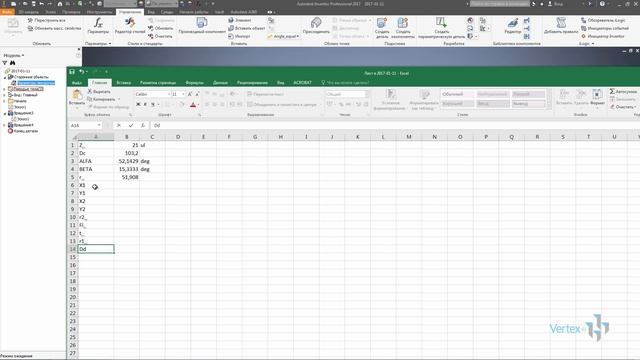Open the Excel font name dropdown
The width and height of the screenshot is (640, 360).
point(169,94)
